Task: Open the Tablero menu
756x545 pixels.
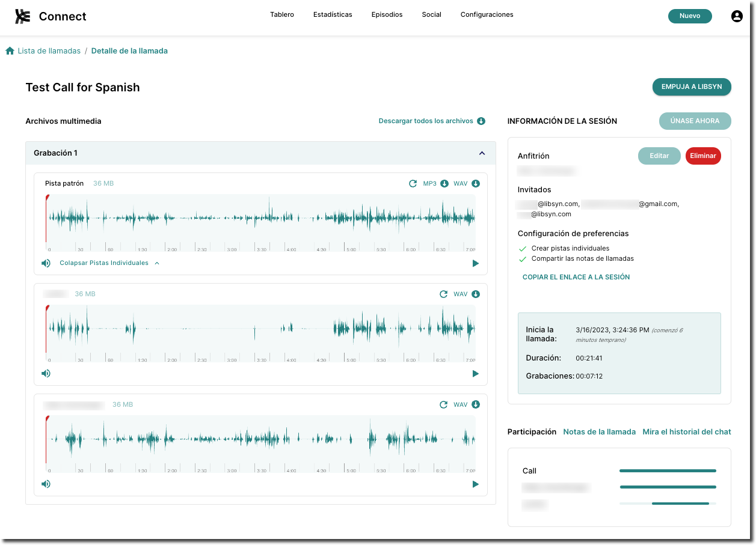Action: [x=282, y=14]
